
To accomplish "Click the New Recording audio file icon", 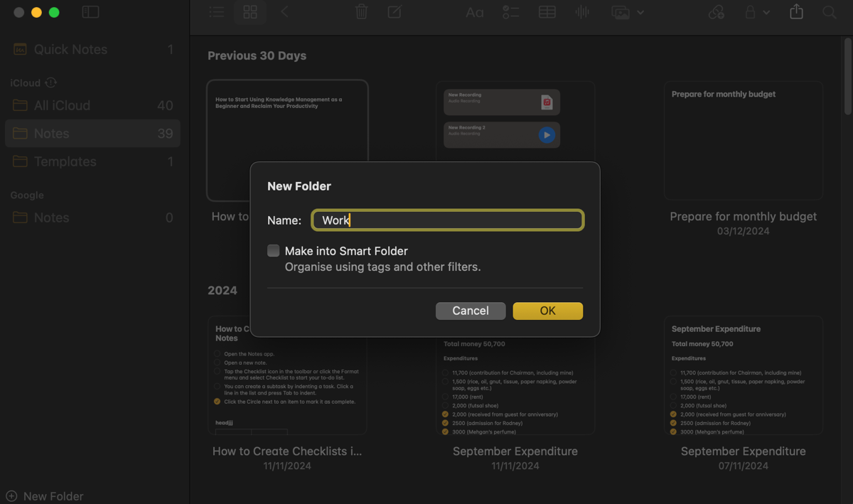I will pyautogui.click(x=547, y=102).
